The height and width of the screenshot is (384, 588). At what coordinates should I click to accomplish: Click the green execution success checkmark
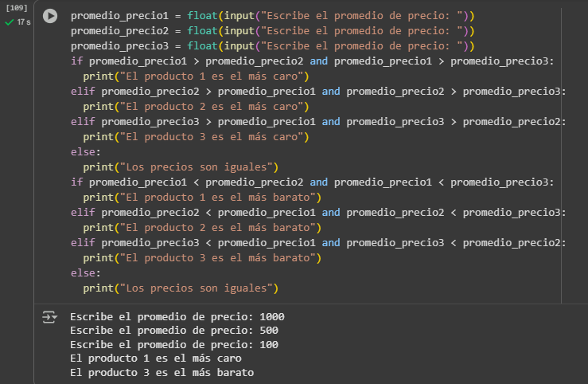click(10, 22)
